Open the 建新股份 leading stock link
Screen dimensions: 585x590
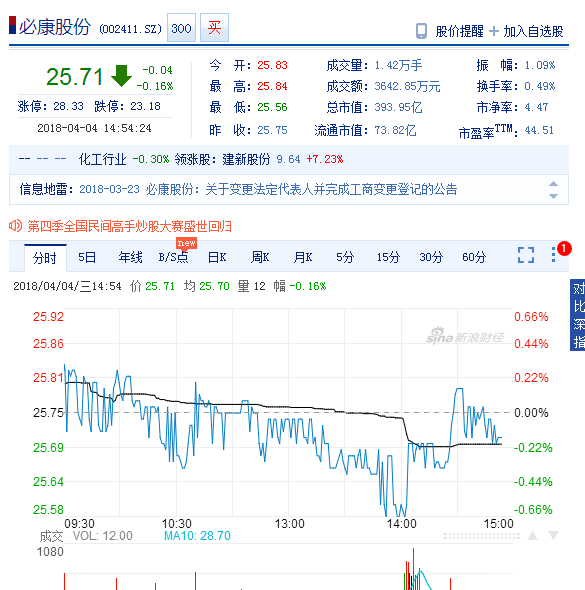click(246, 159)
